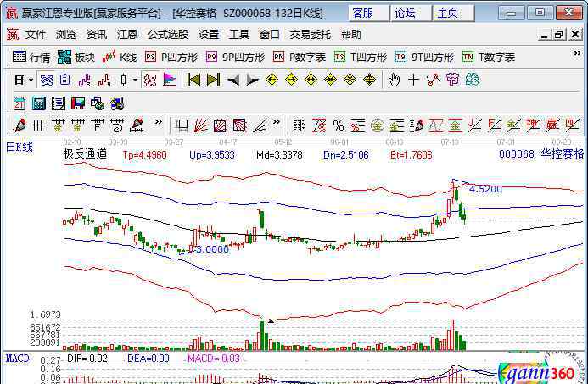The height and width of the screenshot is (384, 588).
Task: Open the 交易委托 menu
Action: tap(311, 35)
